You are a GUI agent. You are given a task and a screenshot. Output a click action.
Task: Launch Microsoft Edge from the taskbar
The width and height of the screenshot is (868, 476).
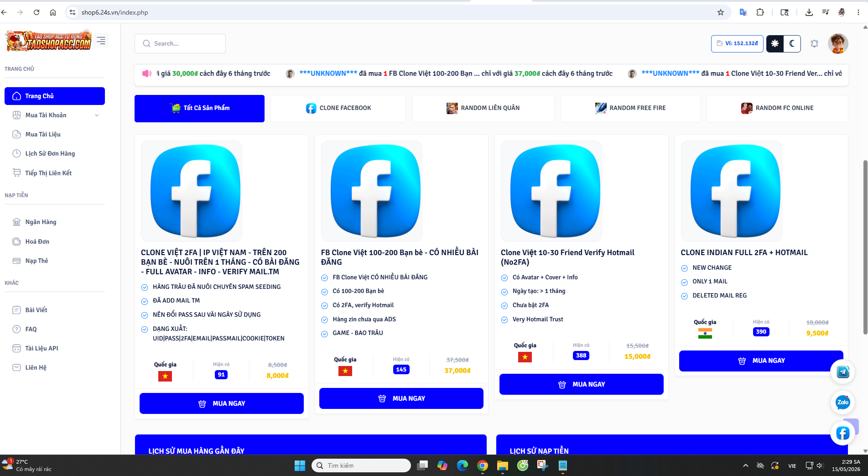coord(463,466)
